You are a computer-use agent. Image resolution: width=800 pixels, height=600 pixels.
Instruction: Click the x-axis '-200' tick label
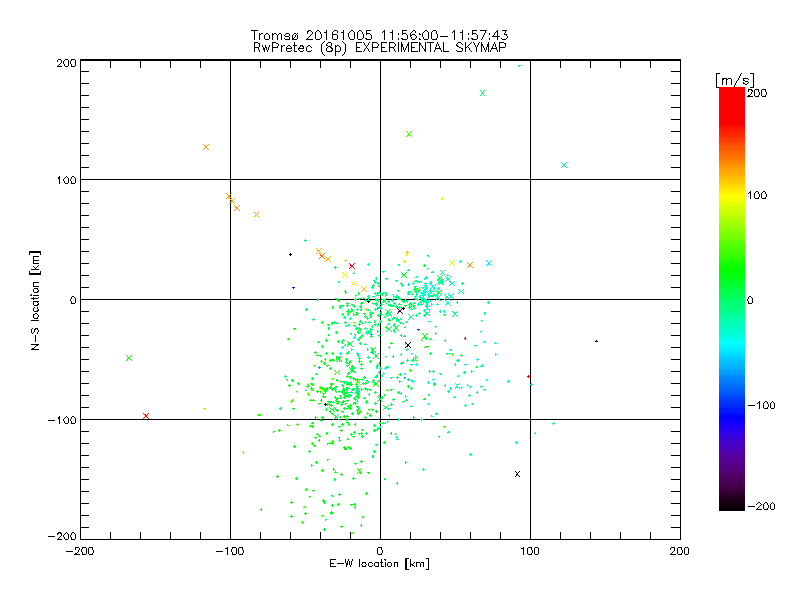click(x=80, y=551)
